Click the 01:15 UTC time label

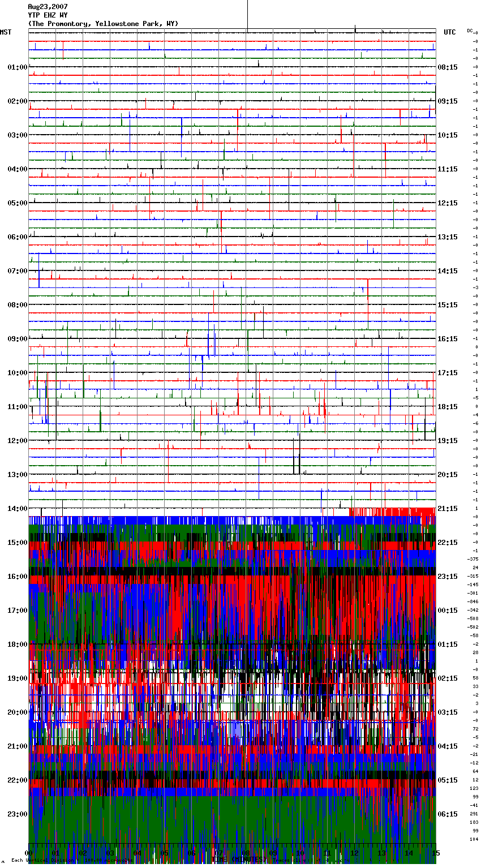[x=448, y=644]
